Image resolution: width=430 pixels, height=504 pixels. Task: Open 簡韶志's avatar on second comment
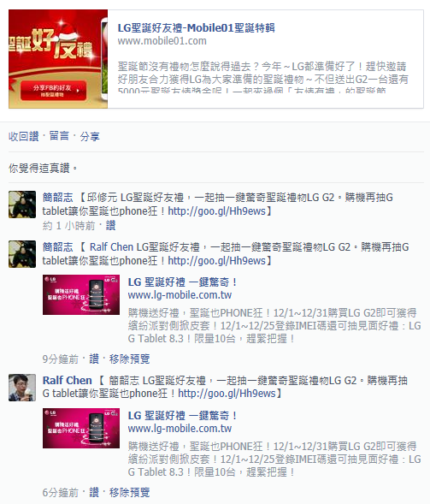pyautogui.click(x=22, y=254)
